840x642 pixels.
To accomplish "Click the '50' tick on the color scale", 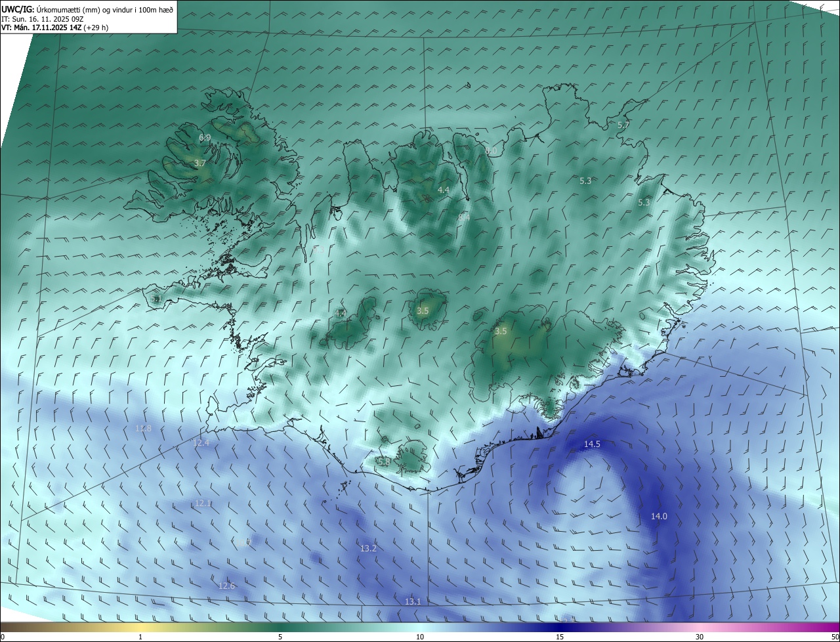I will [x=835, y=637].
